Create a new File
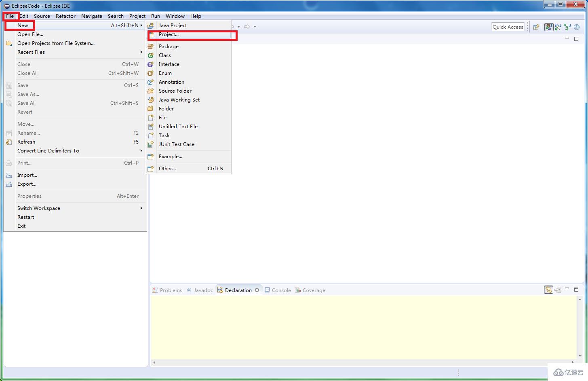 [188, 118]
